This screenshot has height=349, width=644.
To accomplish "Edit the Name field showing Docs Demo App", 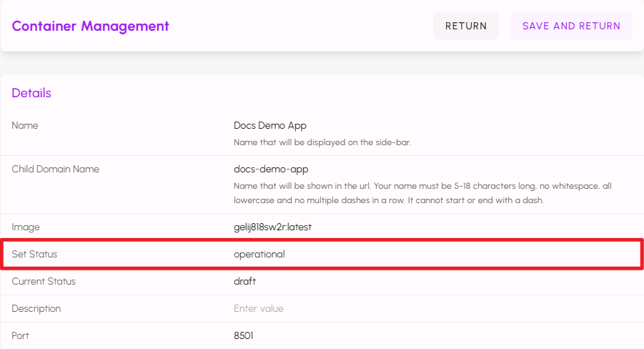I will 270,125.
